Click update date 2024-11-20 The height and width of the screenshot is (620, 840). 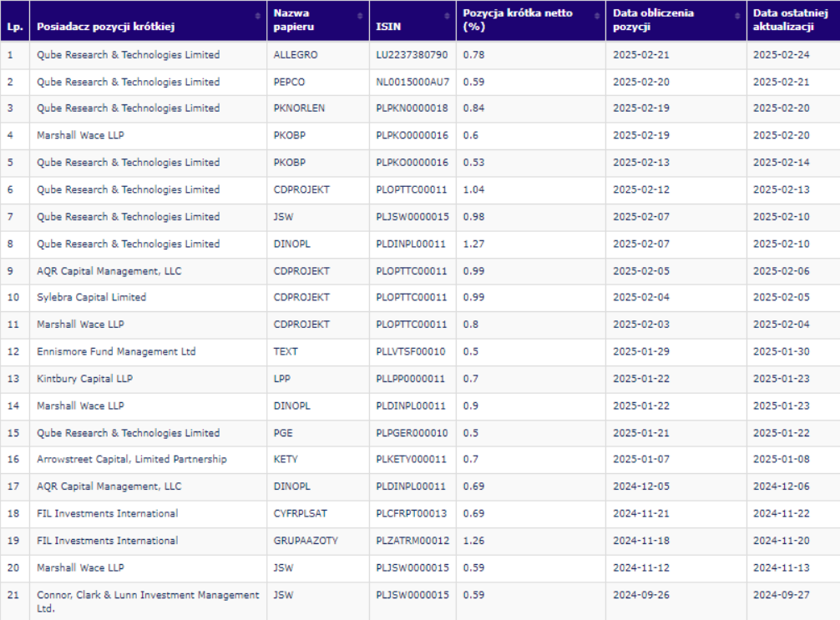pyautogui.click(x=781, y=541)
